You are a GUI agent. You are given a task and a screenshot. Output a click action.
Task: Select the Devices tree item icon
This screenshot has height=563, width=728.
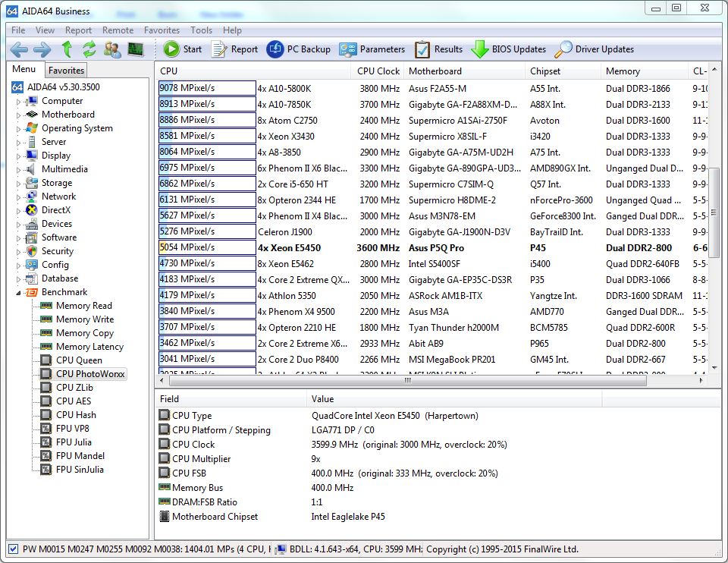[x=32, y=224]
